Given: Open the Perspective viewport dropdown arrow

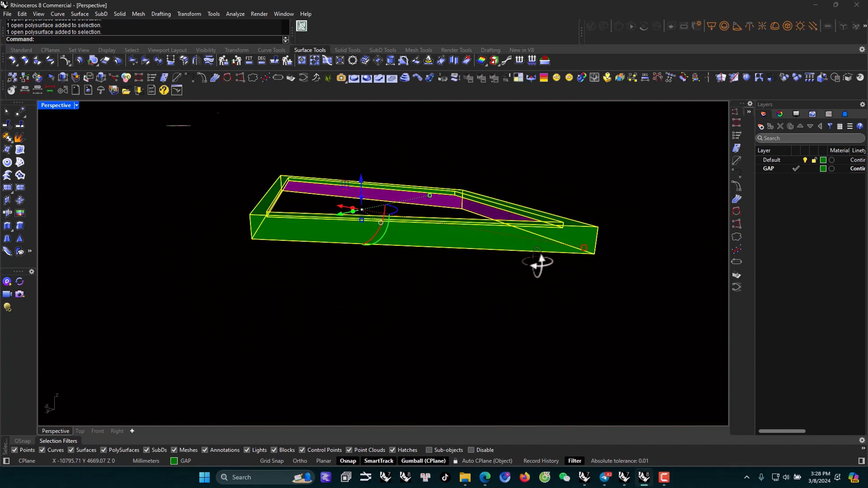Looking at the screenshot, I should point(76,105).
